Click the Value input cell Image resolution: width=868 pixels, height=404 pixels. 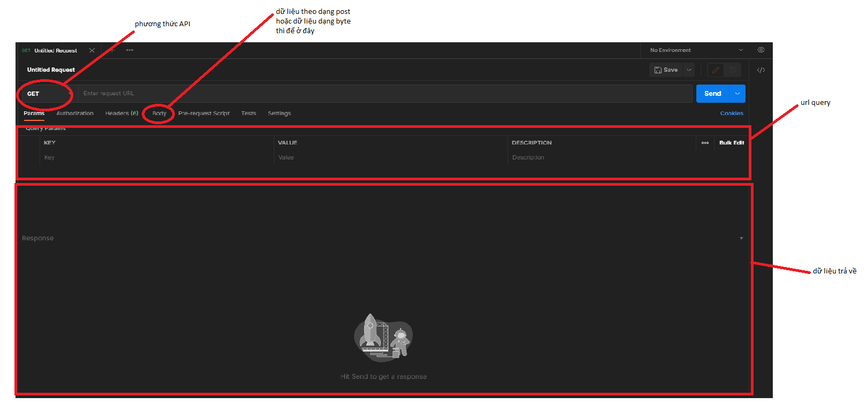point(391,158)
